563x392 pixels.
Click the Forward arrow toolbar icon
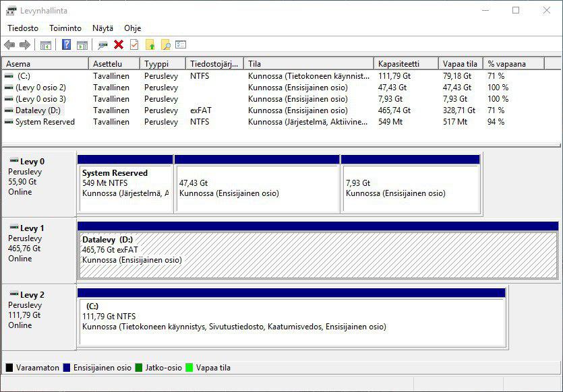[x=25, y=45]
